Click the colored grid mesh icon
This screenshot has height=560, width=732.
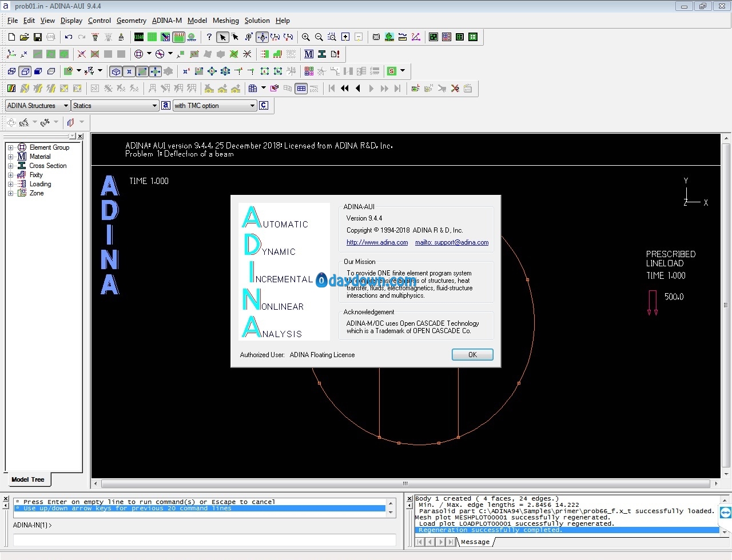(309, 71)
